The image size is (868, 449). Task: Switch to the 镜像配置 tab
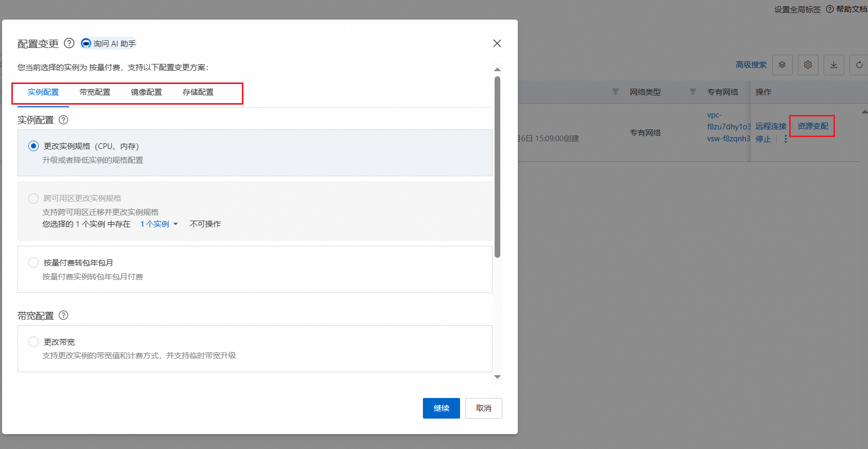(x=146, y=92)
